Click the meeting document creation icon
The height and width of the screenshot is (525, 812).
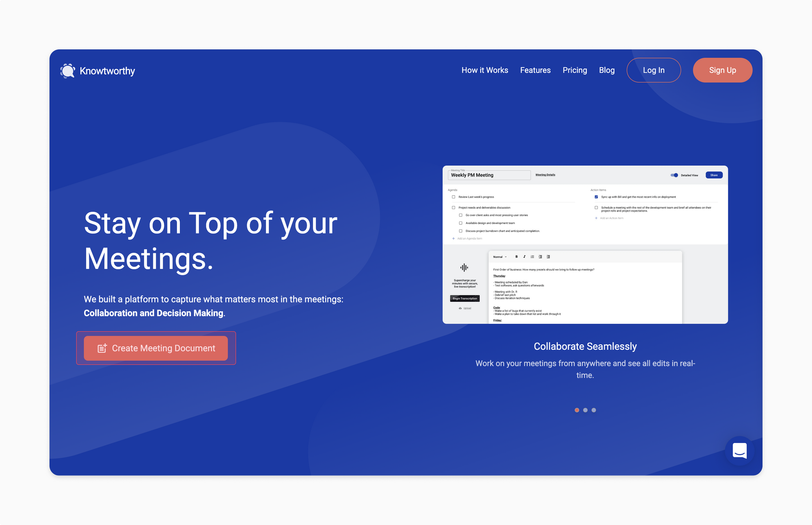(x=102, y=348)
